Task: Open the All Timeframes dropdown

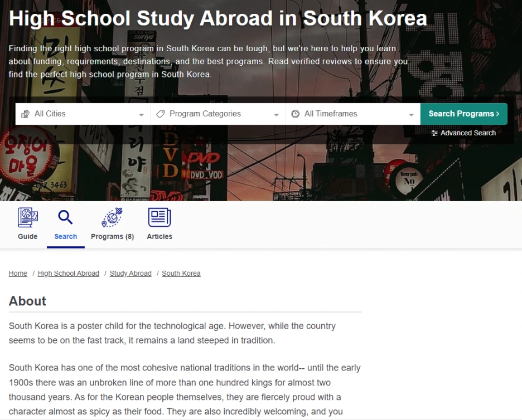Action: click(353, 114)
